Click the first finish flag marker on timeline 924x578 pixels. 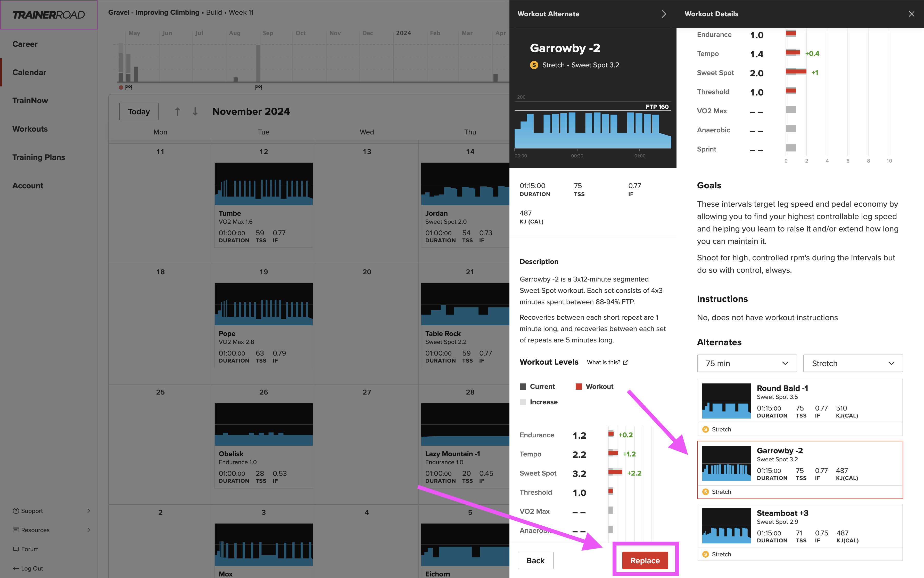(x=129, y=87)
